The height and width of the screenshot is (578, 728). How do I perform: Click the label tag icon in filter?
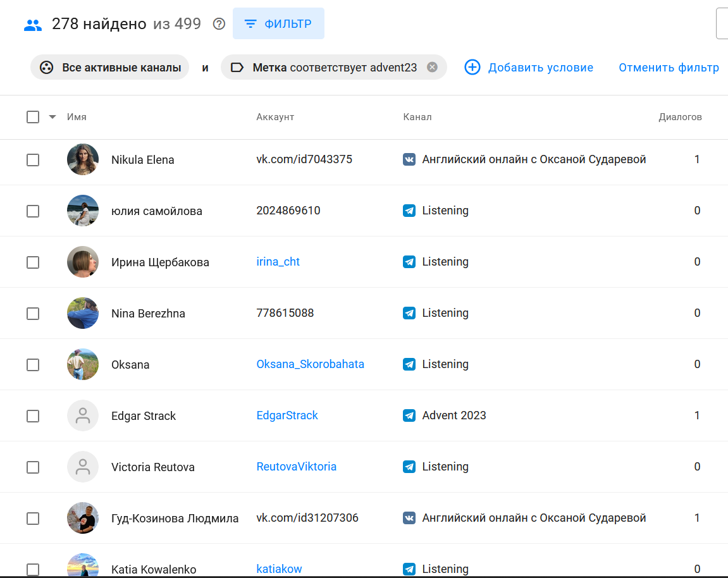point(237,67)
